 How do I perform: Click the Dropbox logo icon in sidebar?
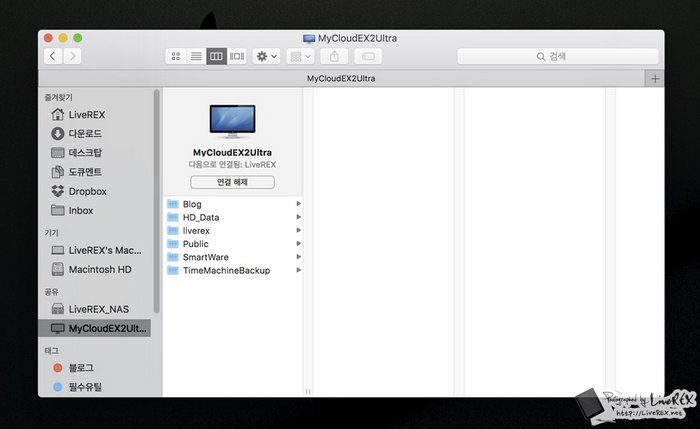click(x=58, y=191)
